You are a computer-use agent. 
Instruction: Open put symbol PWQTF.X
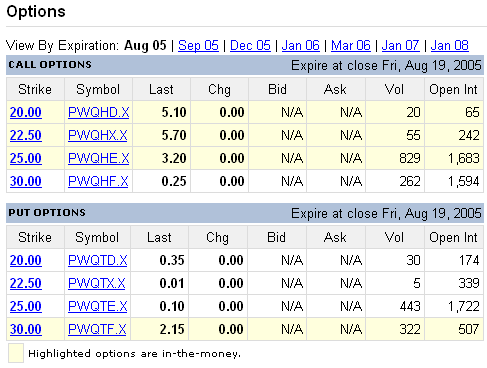(97, 329)
